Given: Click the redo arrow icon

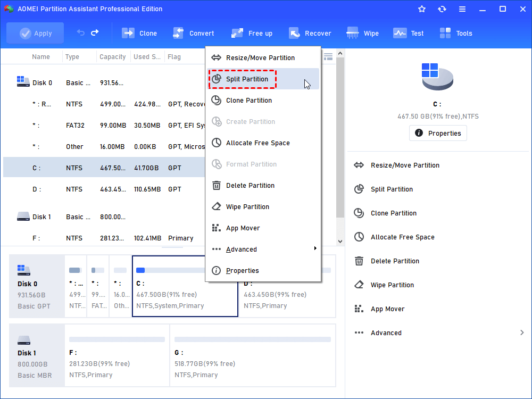Looking at the screenshot, I should coord(95,33).
